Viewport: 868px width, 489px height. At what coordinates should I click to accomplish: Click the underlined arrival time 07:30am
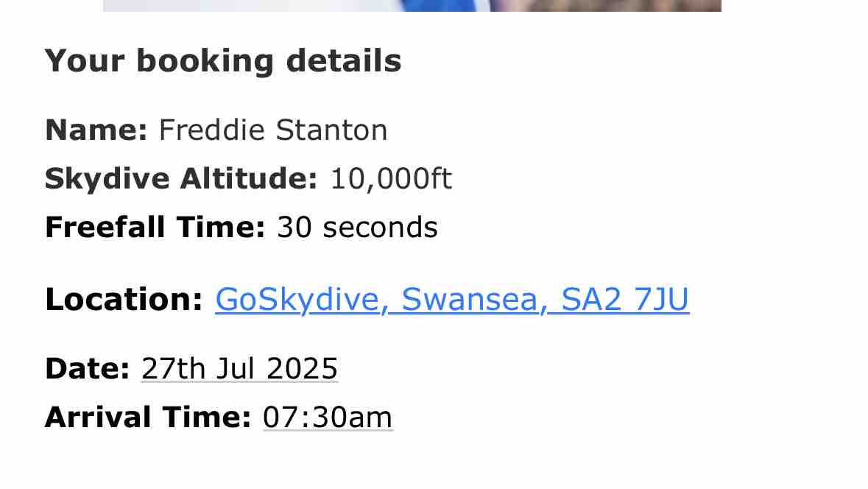328,417
